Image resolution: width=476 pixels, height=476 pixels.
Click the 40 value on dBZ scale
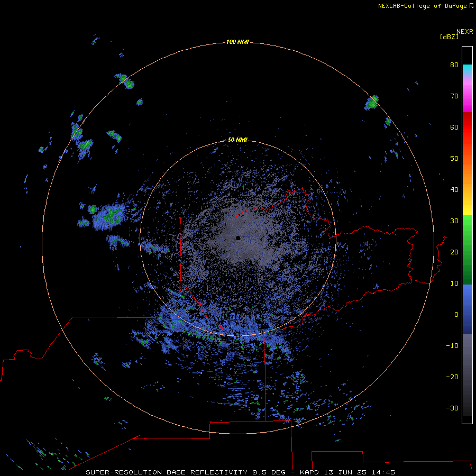[x=454, y=190]
